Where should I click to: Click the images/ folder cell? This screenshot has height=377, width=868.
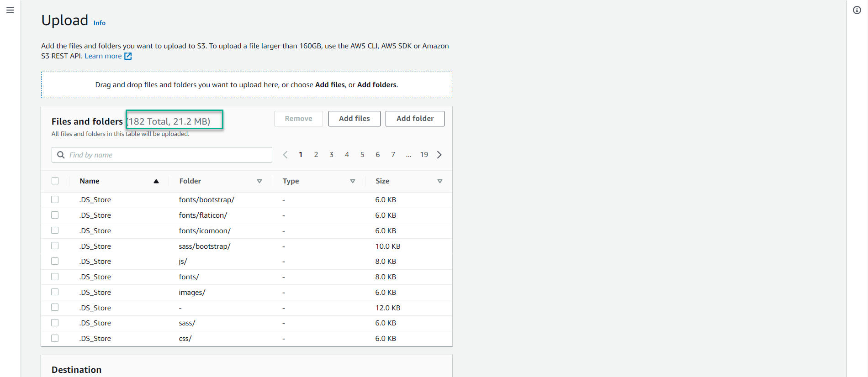(x=192, y=293)
